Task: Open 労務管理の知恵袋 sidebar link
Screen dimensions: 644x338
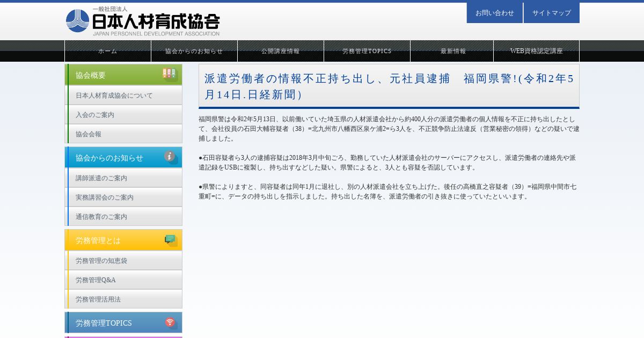Action: (123, 261)
